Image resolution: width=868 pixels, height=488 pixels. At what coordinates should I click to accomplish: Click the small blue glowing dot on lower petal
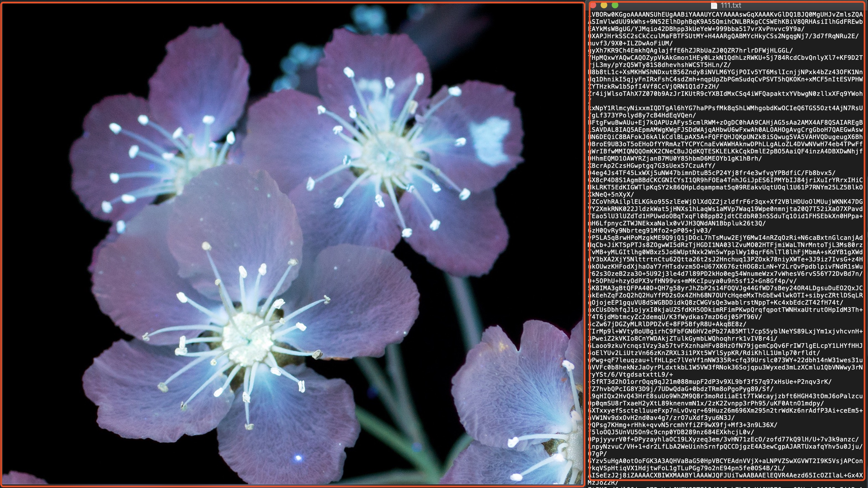[x=298, y=458]
